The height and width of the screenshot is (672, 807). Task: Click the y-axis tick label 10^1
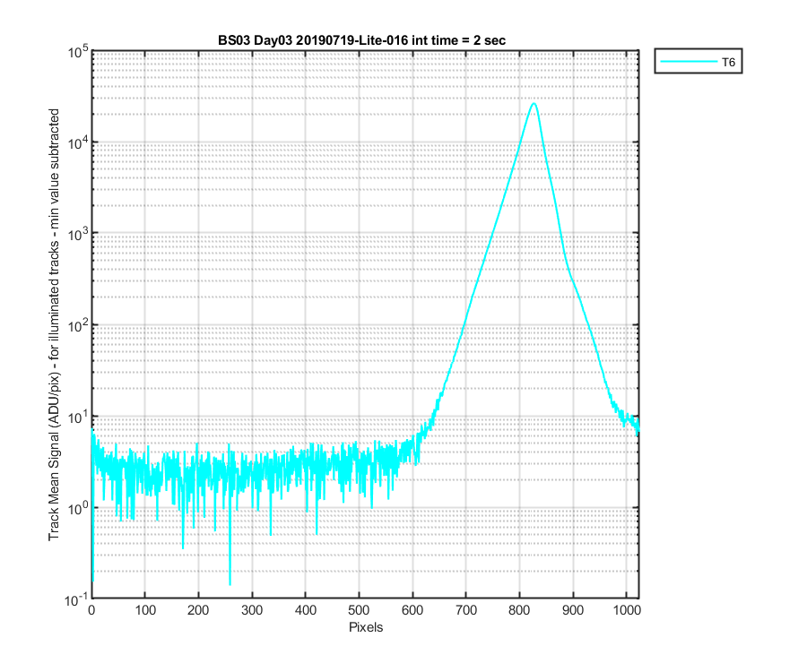(78, 417)
